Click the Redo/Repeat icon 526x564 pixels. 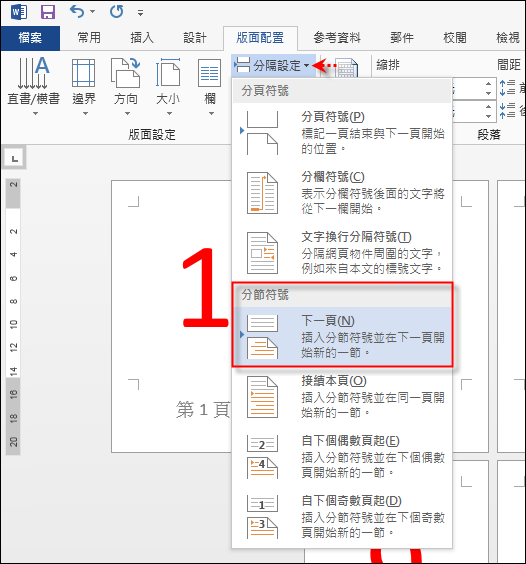point(116,12)
